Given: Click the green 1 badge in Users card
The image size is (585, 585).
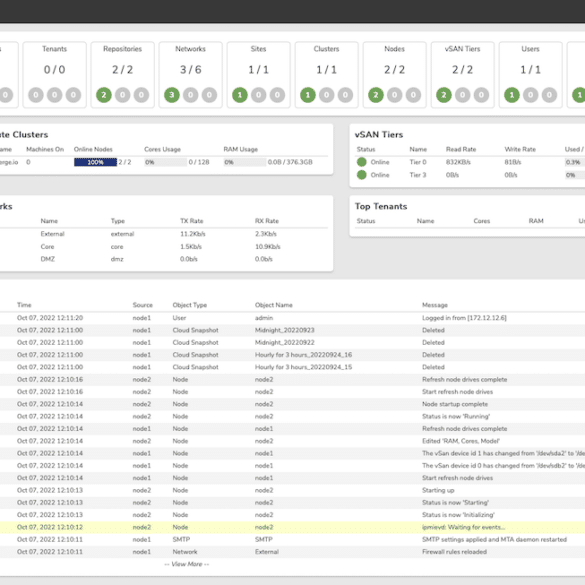Looking at the screenshot, I should click(512, 95).
